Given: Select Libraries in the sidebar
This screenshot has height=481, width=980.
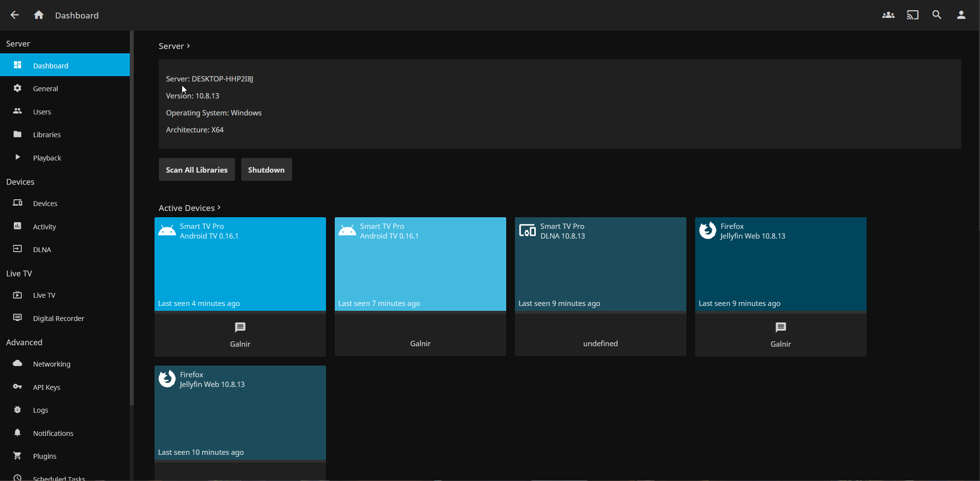Looking at the screenshot, I should coord(47,135).
